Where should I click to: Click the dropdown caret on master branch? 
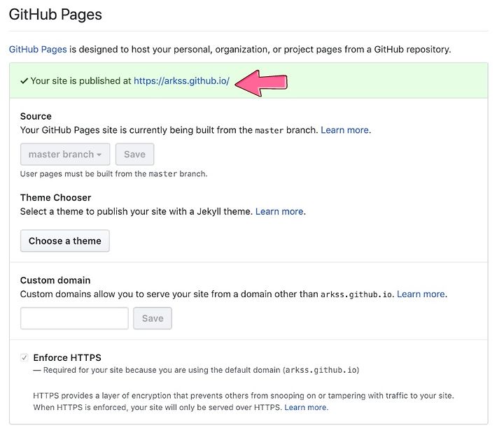[99, 155]
